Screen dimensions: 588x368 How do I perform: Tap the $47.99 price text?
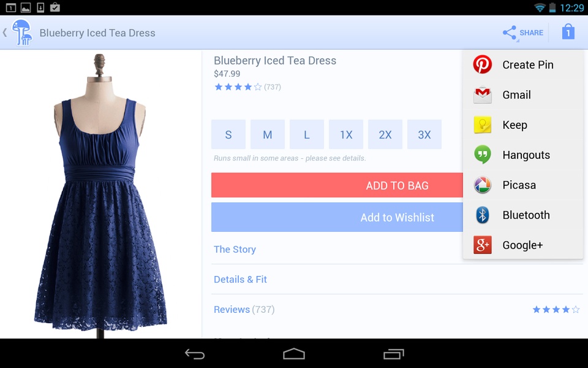click(x=227, y=74)
